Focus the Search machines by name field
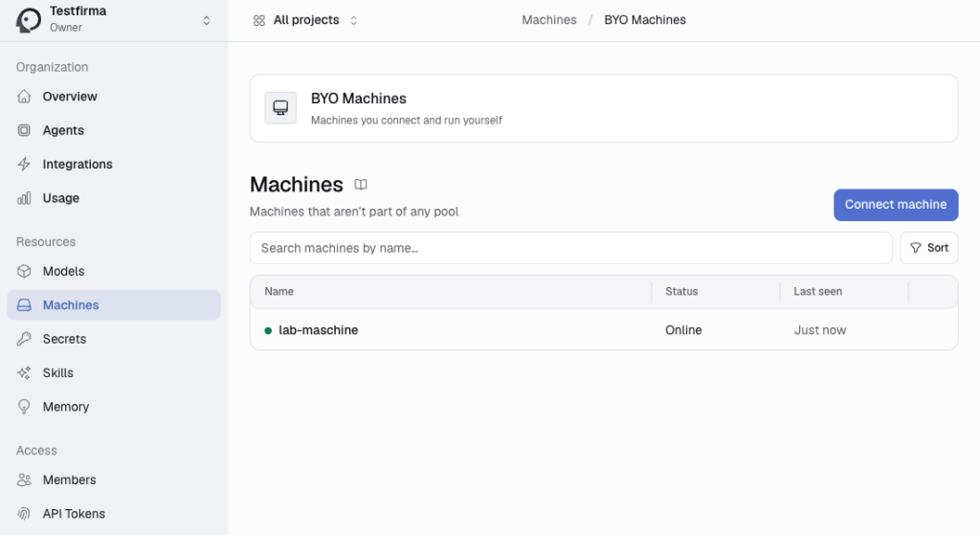980x535 pixels. [570, 248]
